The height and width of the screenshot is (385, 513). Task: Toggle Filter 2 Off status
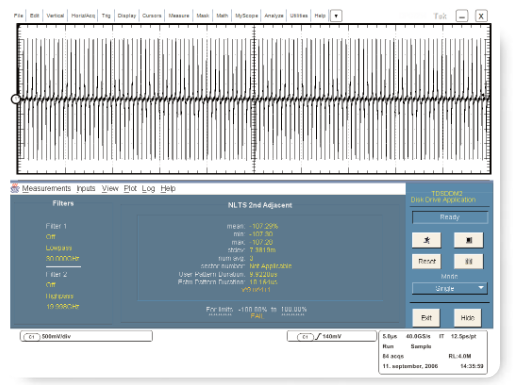point(51,285)
